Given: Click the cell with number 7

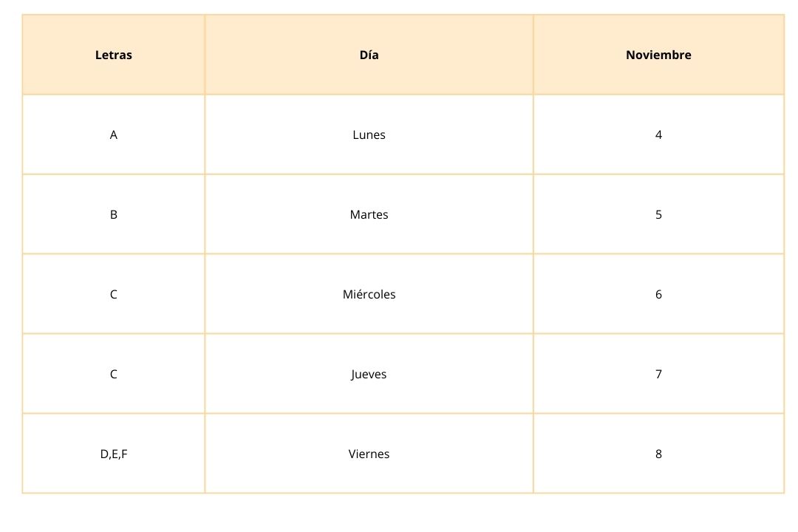Looking at the screenshot, I should tap(658, 374).
